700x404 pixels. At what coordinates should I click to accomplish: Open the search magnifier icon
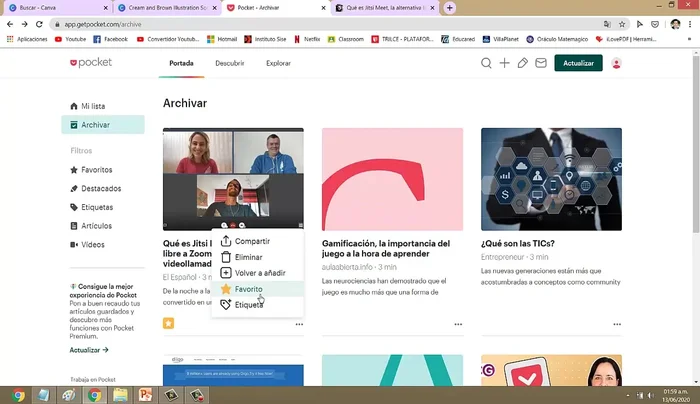coord(486,63)
